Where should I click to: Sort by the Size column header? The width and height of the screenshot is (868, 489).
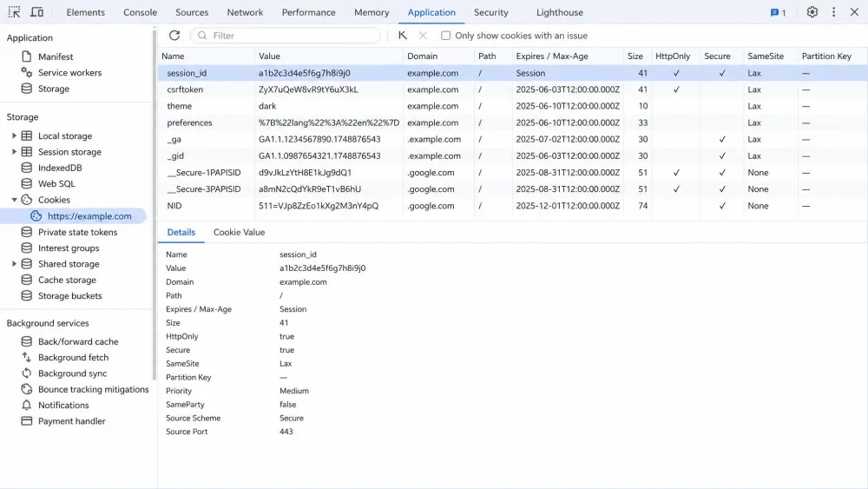635,56
